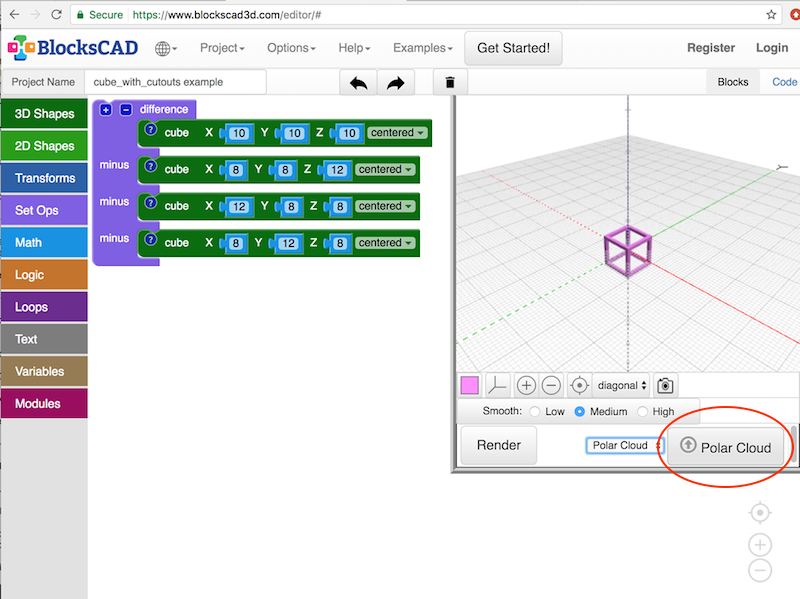Open the Loops category
The height and width of the screenshot is (599, 800).
(44, 307)
